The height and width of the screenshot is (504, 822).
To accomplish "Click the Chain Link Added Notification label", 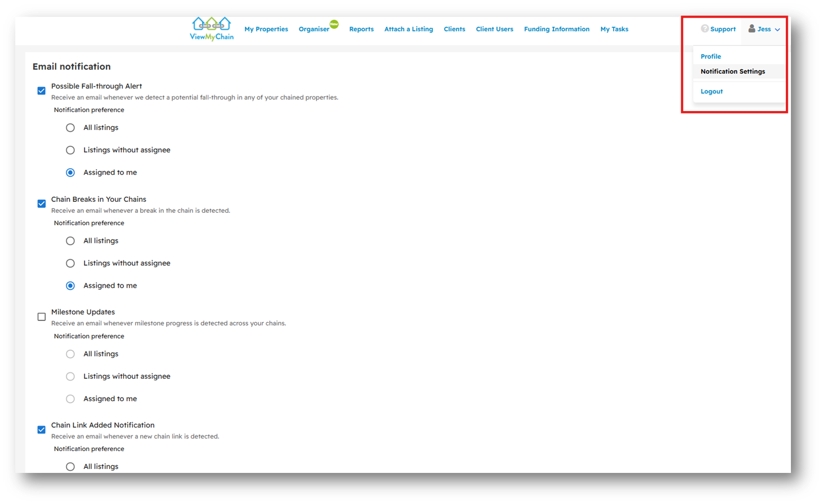I will click(x=103, y=425).
